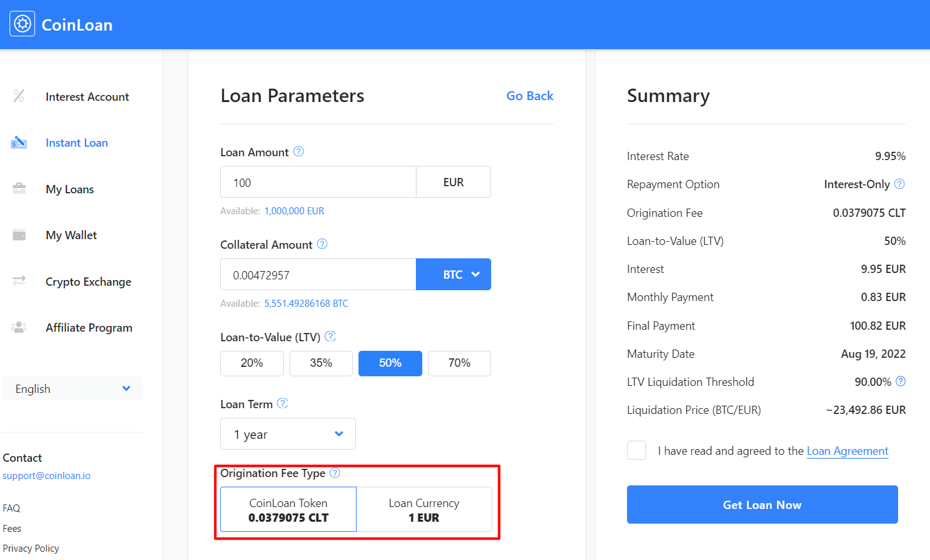The height and width of the screenshot is (560, 930).
Task: Select 35% loan-to-value option
Action: tap(321, 364)
